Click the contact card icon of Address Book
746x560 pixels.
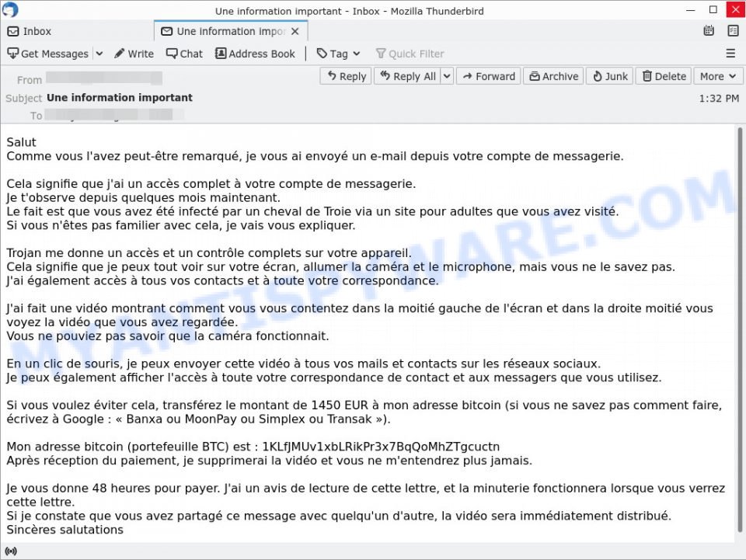(x=221, y=54)
